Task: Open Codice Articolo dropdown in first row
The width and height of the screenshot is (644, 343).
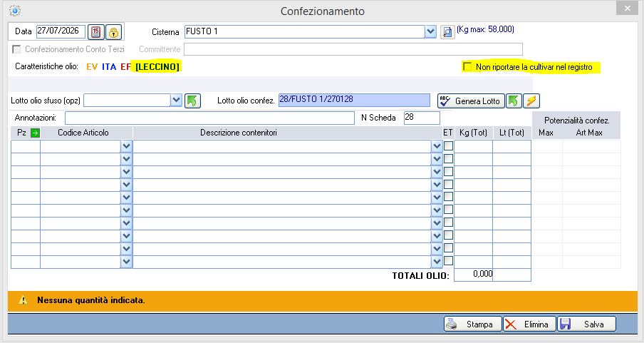Action: 127,146
